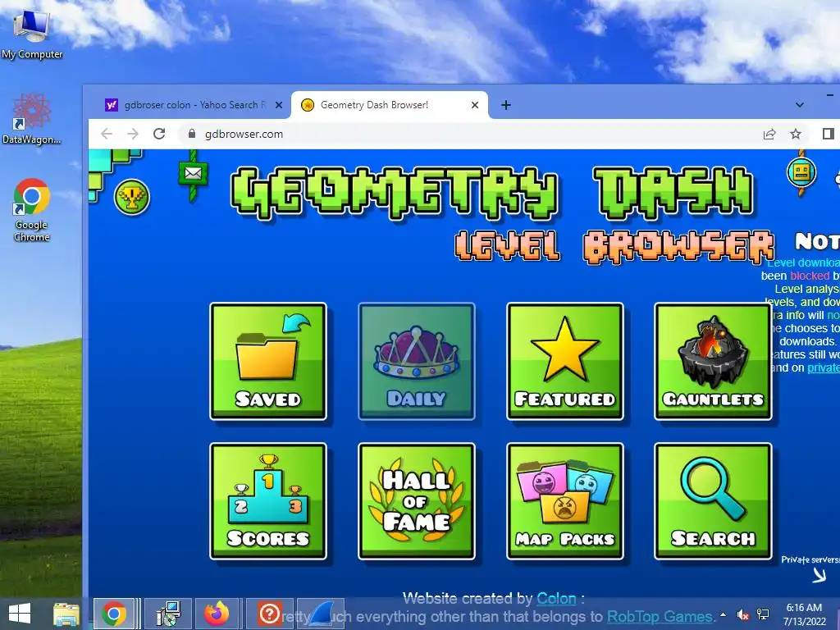The image size is (840, 630).
Task: Open the red question mark taskbar app
Action: [x=269, y=614]
